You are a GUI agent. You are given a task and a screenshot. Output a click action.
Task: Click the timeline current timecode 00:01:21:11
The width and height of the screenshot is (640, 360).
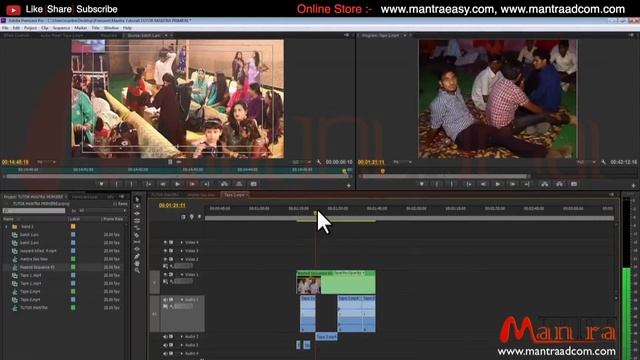click(x=172, y=205)
